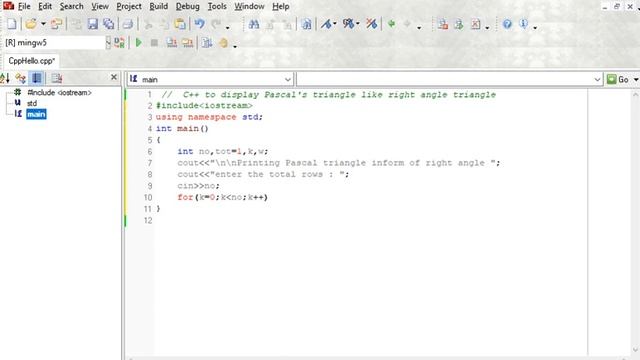Click line number 10 in gutter
This screenshot has height=360, width=640.
pos(147,198)
